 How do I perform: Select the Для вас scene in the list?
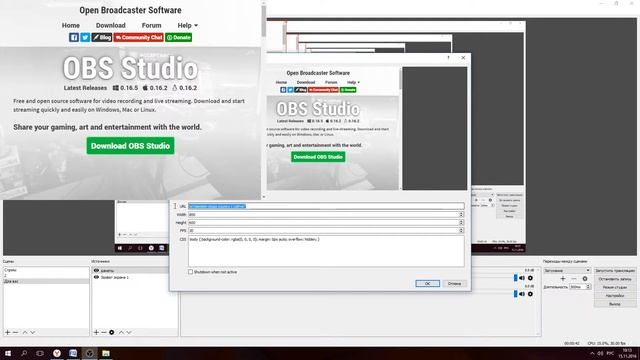coord(46,281)
